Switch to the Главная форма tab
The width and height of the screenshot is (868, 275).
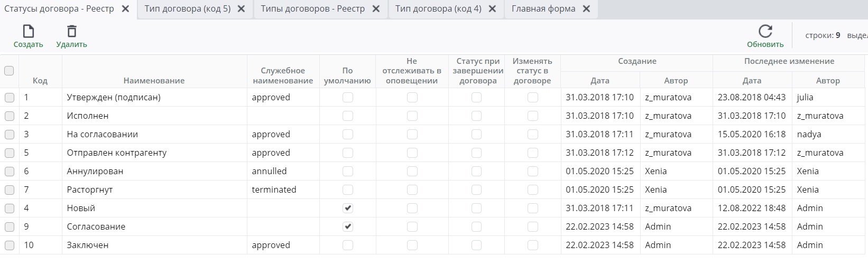(x=543, y=9)
